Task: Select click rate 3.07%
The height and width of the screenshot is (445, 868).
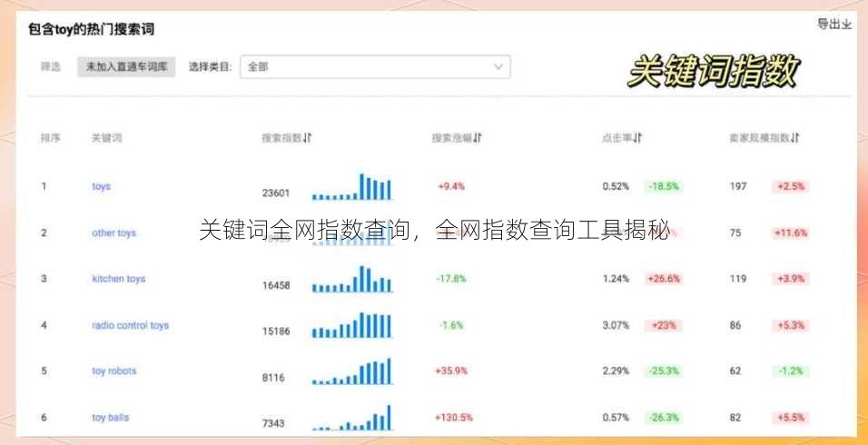Action: (x=616, y=325)
